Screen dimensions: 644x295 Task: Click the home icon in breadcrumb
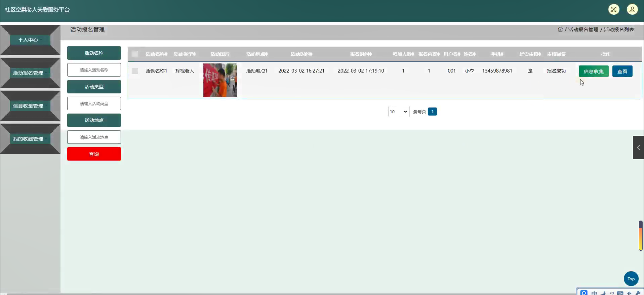click(560, 29)
